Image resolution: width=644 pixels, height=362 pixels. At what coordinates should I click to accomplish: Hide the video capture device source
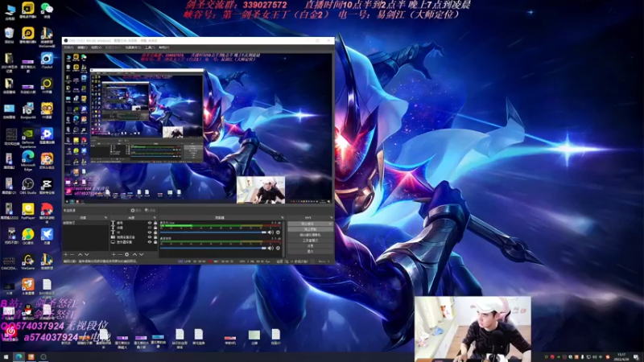click(x=150, y=237)
